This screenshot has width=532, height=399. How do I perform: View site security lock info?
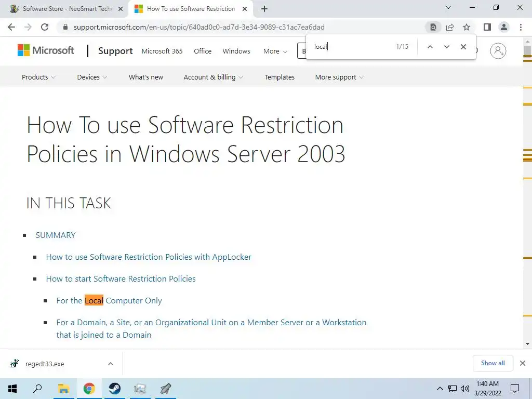coord(65,27)
